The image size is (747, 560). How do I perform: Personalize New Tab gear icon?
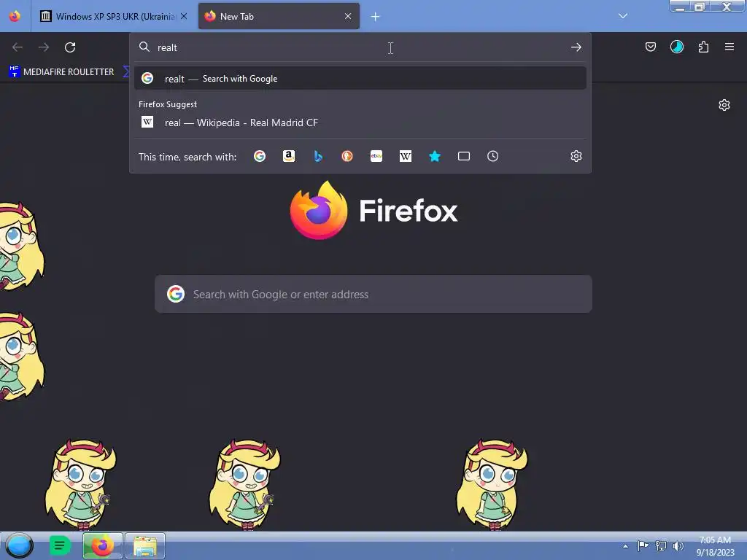click(724, 105)
